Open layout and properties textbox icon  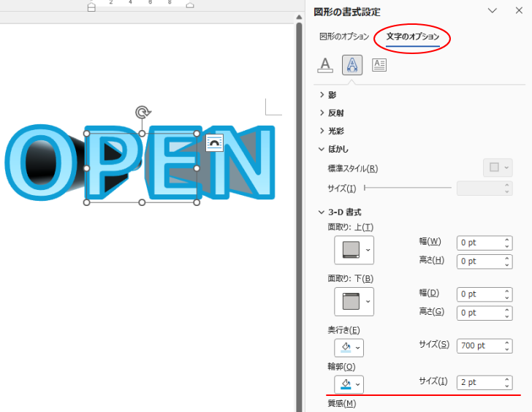pos(379,65)
